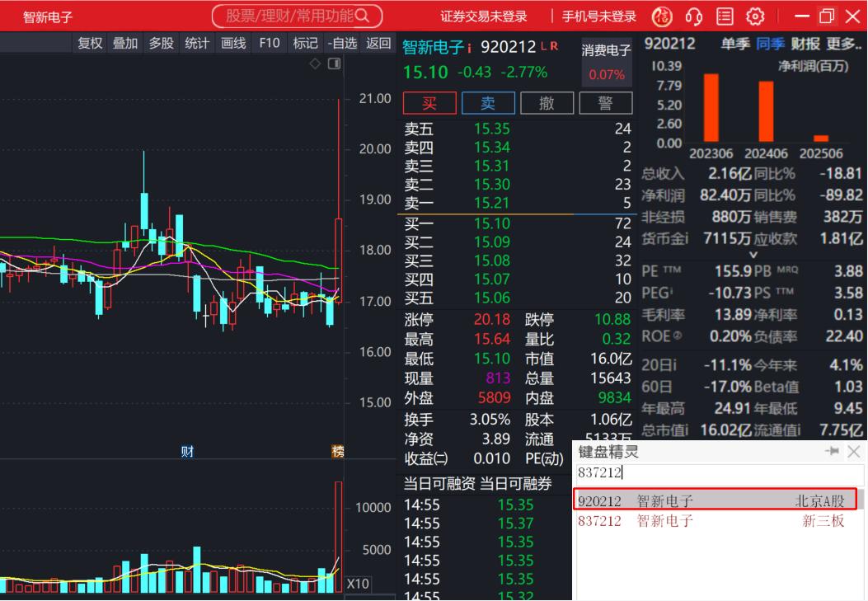Click the 警 alert button

pyautogui.click(x=606, y=103)
